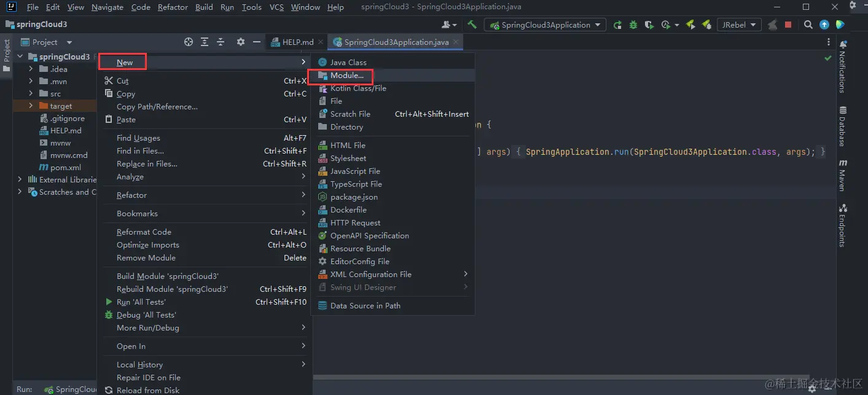Choose Module... from the New submenu
868x395 pixels.
point(393,75)
